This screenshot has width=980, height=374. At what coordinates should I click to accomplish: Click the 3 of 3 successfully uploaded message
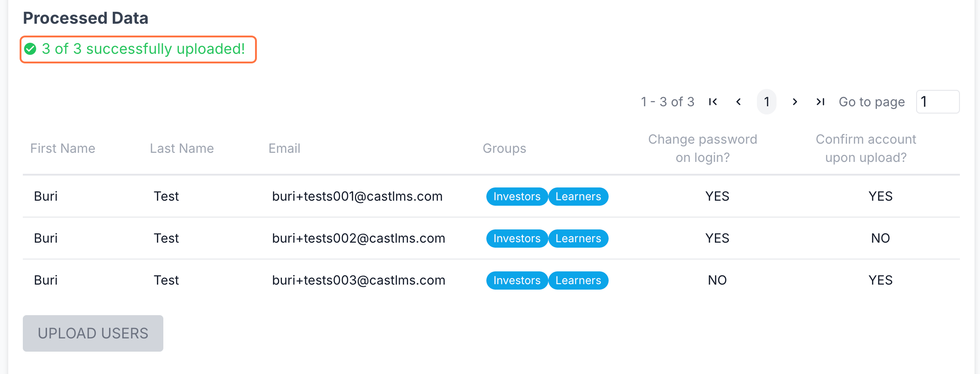click(143, 49)
